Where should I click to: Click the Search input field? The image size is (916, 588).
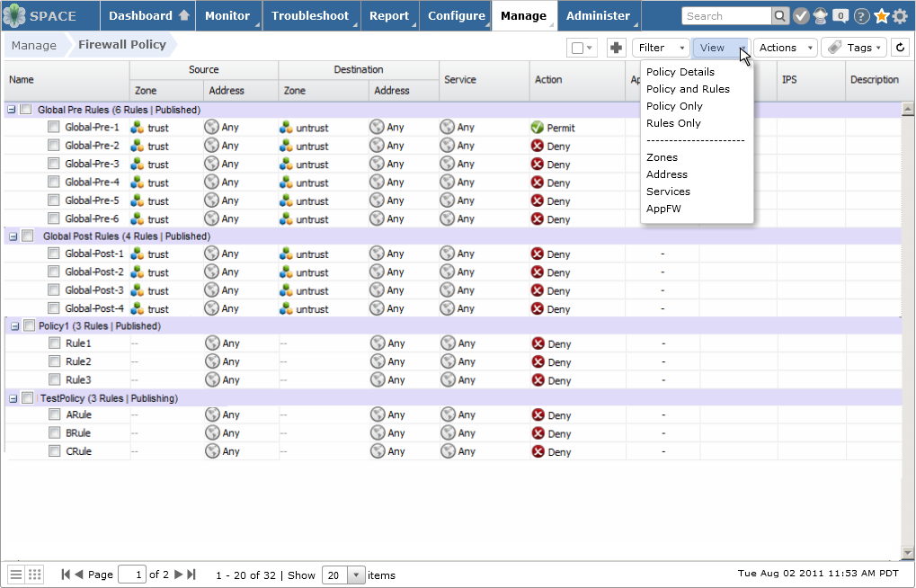(x=726, y=16)
